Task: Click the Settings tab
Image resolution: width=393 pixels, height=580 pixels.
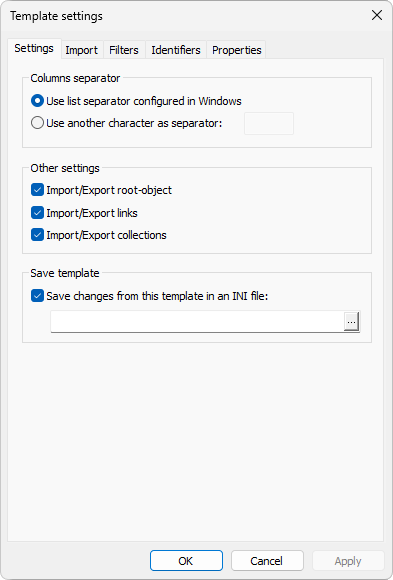Action: pos(34,48)
